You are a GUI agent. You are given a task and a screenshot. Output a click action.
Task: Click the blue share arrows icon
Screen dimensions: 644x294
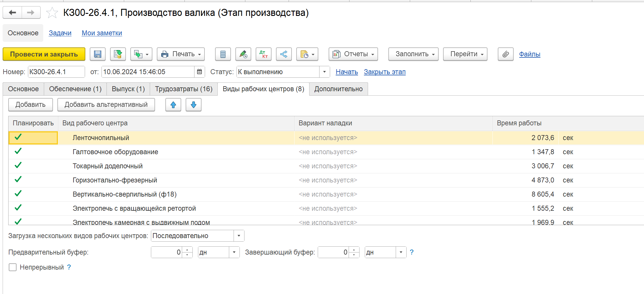[x=284, y=54]
